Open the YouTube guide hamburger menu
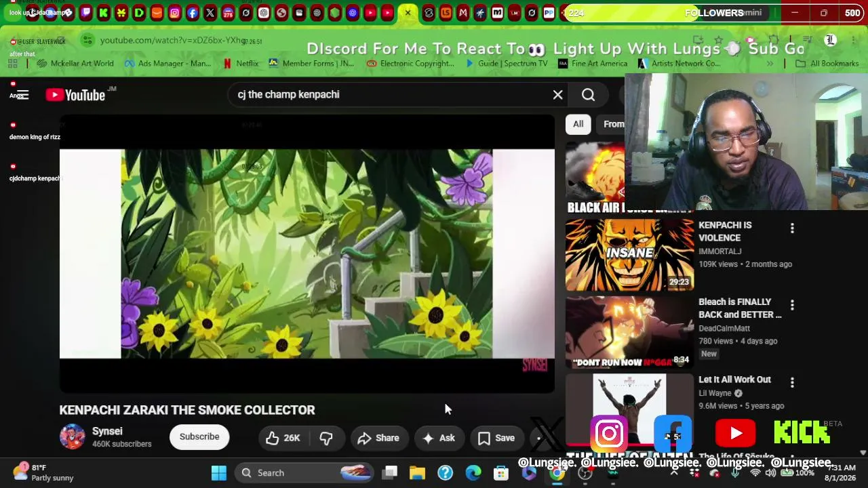 [22, 95]
